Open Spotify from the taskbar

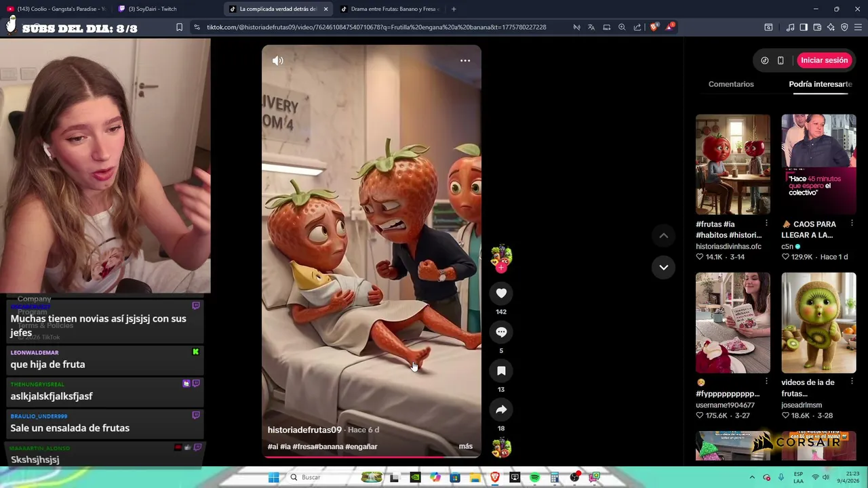point(535,477)
